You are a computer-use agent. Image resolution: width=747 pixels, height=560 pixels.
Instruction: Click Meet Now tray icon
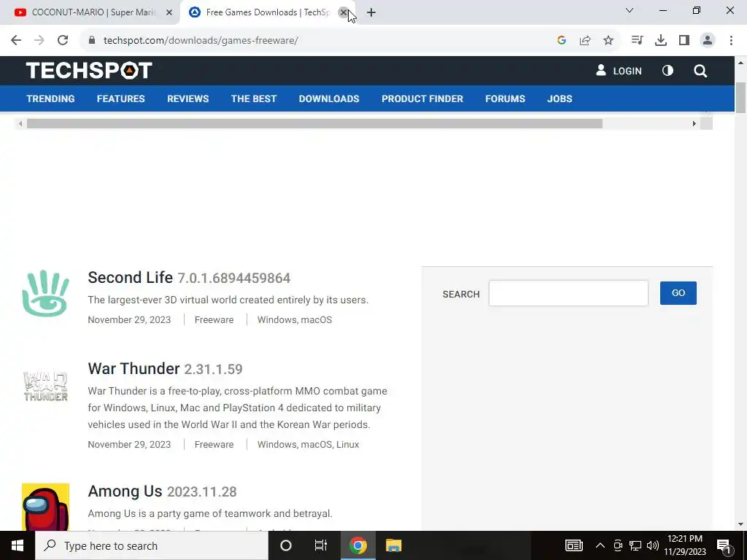pyautogui.click(x=618, y=545)
